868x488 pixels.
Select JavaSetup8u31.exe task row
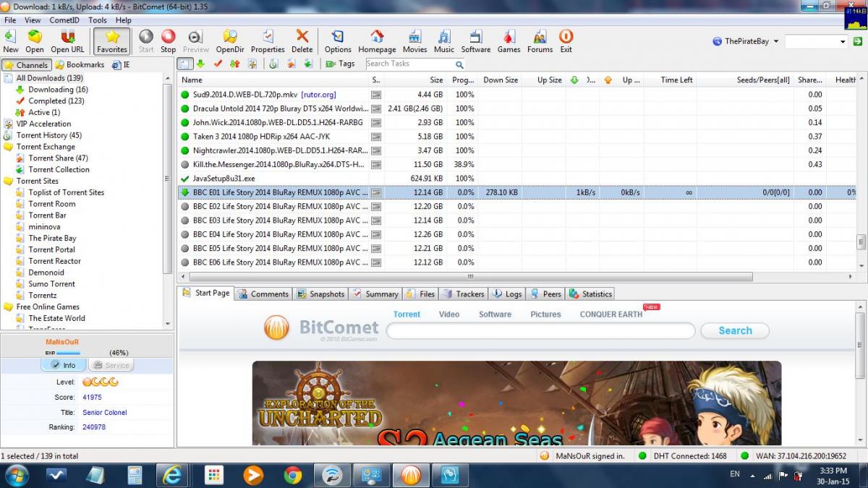coord(518,179)
